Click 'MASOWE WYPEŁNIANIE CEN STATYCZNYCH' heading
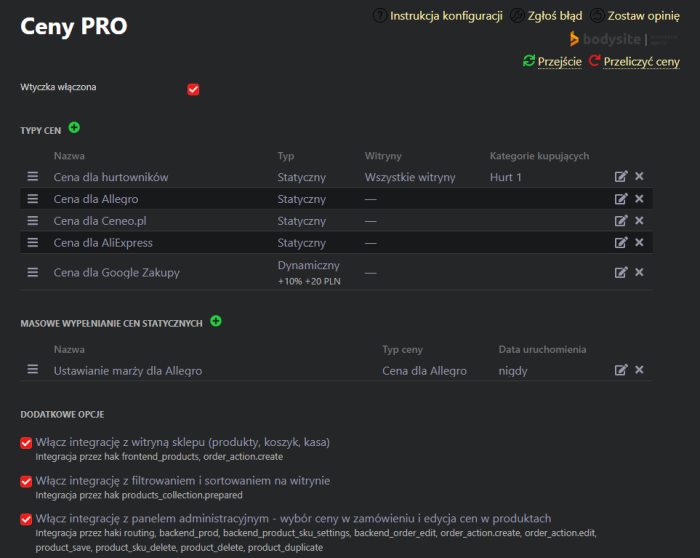 coord(111,324)
